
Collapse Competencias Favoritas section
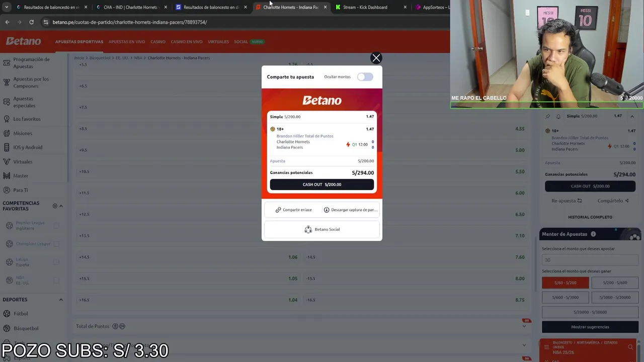coord(61,206)
